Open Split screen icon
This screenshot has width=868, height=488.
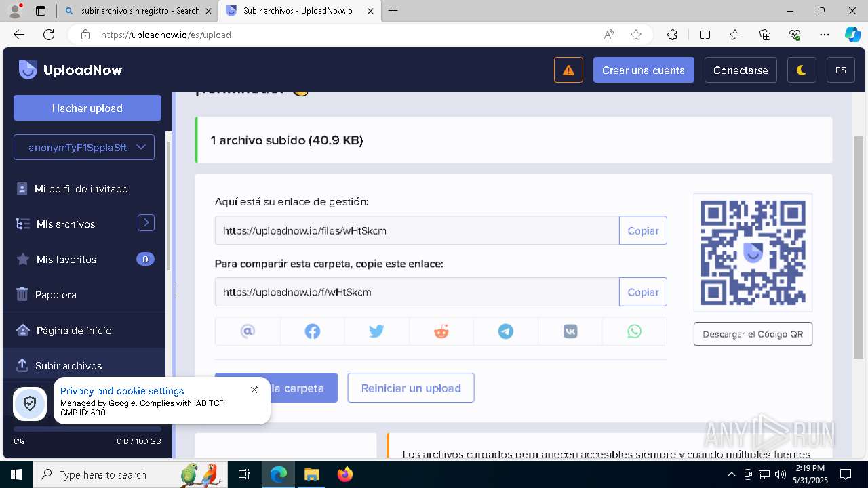(705, 35)
